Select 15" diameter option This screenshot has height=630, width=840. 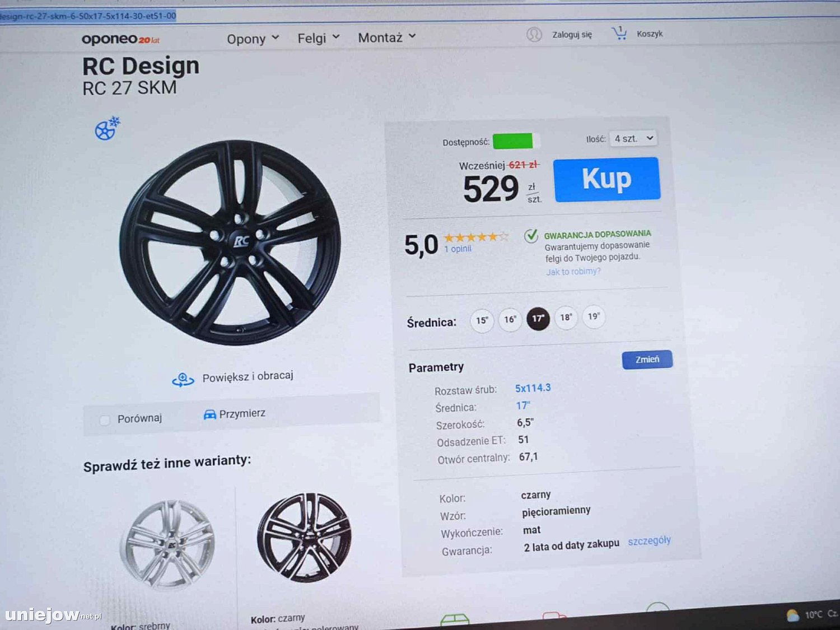pyautogui.click(x=482, y=321)
